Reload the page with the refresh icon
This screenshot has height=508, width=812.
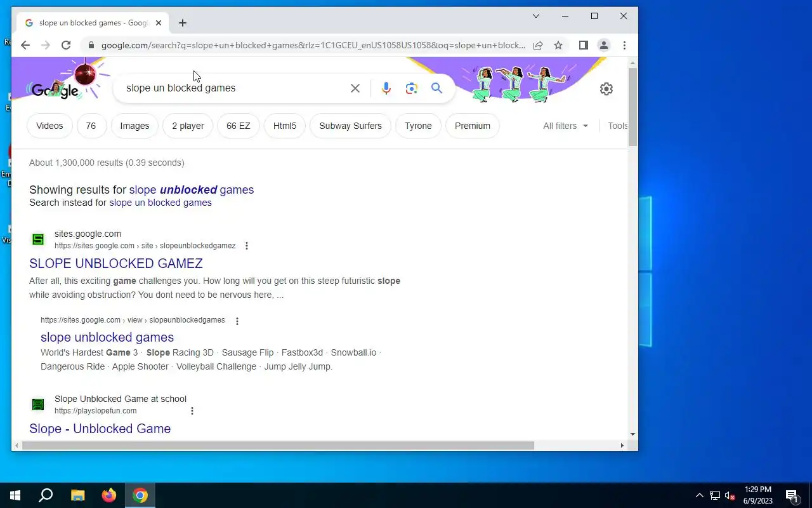tap(66, 45)
